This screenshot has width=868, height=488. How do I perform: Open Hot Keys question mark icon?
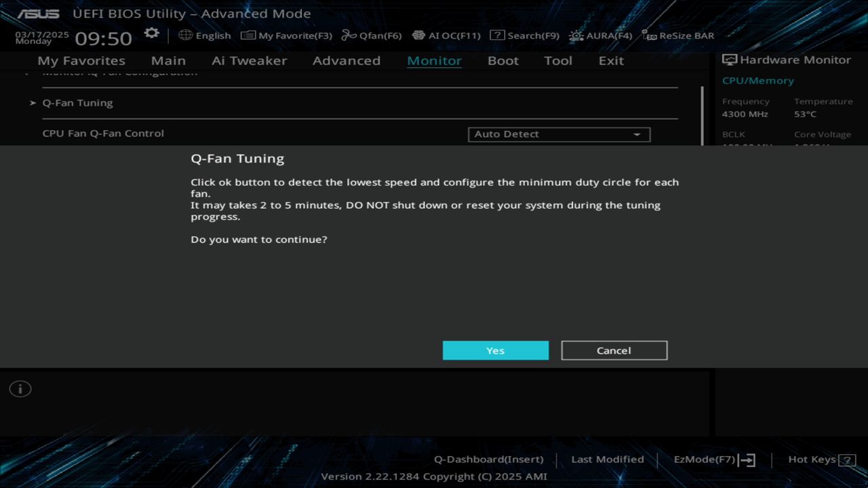[x=847, y=460]
